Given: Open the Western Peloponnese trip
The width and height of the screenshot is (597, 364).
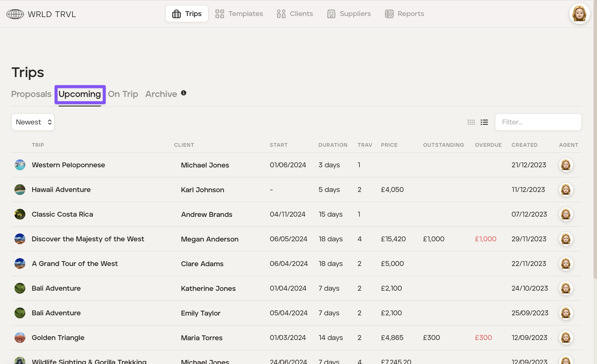Looking at the screenshot, I should click(68, 165).
